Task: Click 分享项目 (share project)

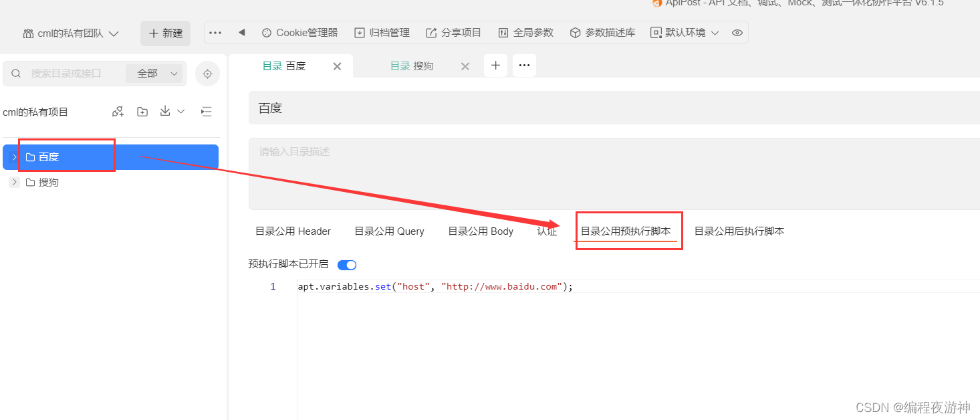Action: pyautogui.click(x=453, y=32)
